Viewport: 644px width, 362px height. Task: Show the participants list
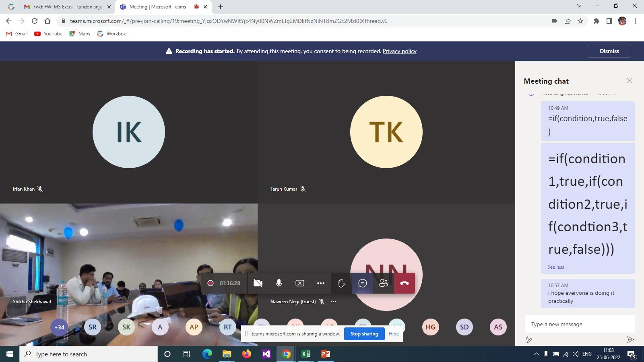(384, 283)
